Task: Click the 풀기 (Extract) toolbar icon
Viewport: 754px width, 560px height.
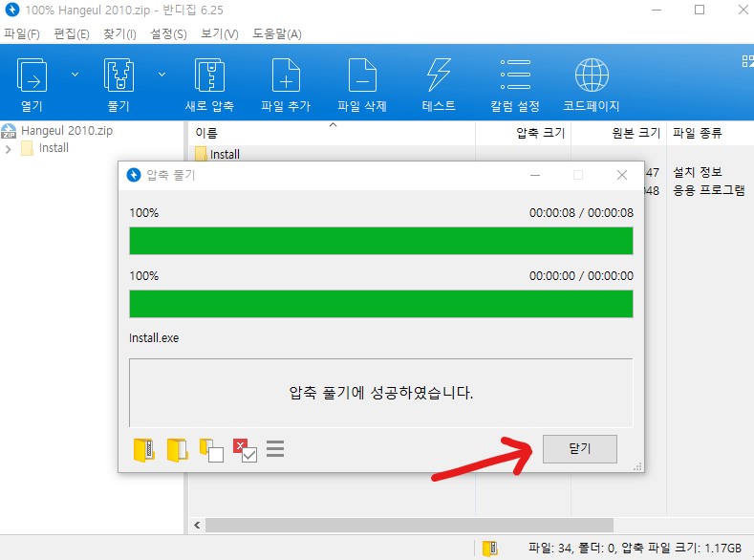Action: [118, 85]
